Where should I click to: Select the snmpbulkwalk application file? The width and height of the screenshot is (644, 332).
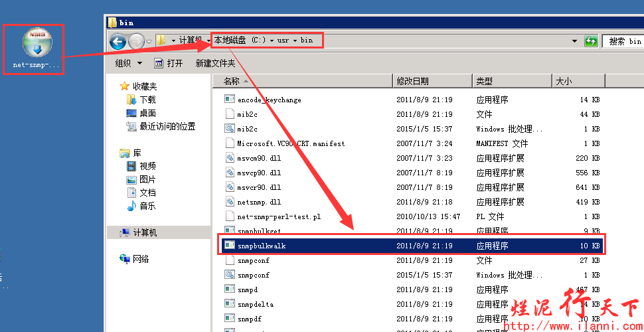click(x=261, y=246)
